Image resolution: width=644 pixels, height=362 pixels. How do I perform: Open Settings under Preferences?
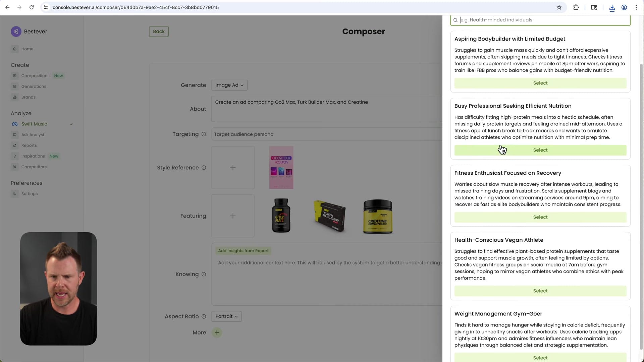29,194
